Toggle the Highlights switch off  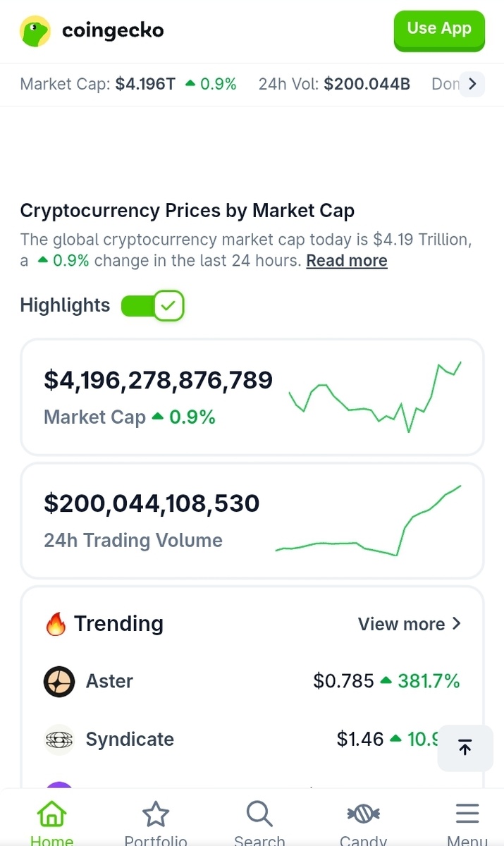point(152,306)
